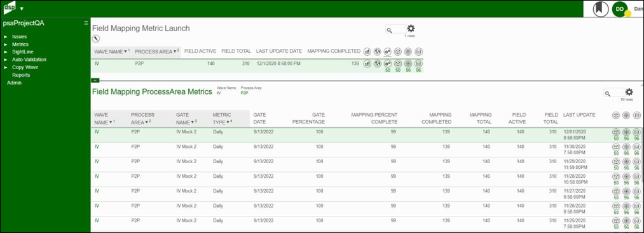Collapse the sidebar with the hamburger toggle
This screenshot has width=644, height=233.
[86, 23]
